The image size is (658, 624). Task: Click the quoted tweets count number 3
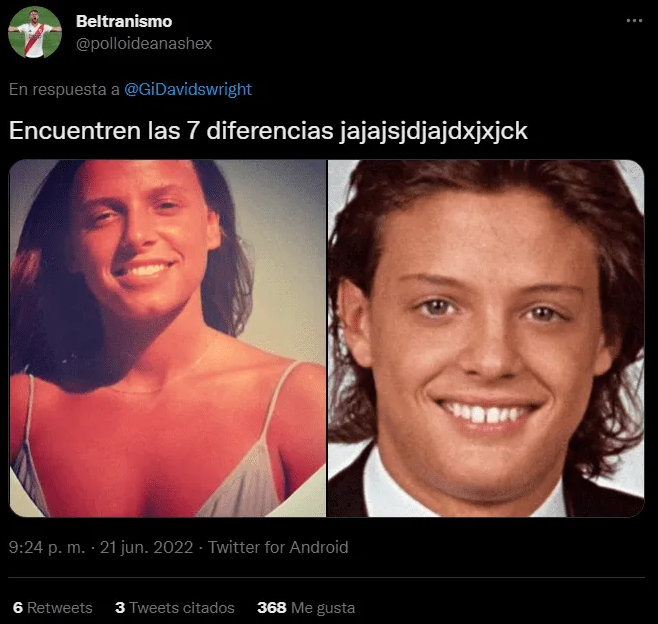point(120,608)
